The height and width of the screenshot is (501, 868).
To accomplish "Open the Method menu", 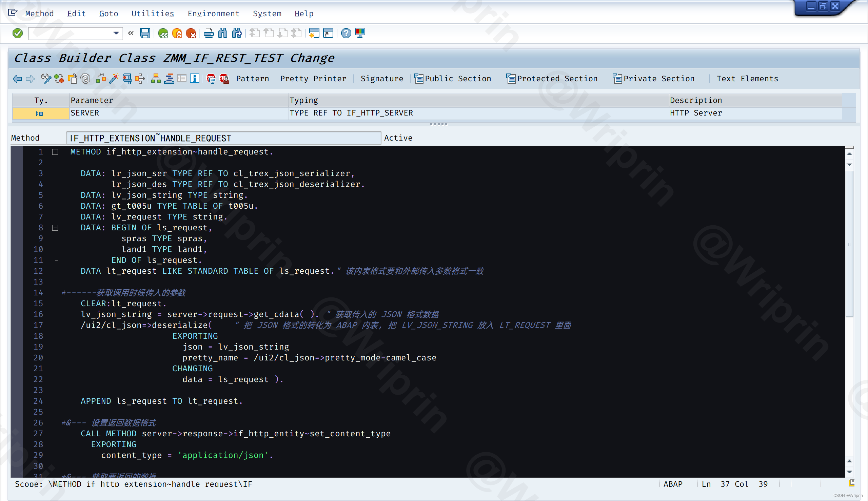I will tap(39, 13).
